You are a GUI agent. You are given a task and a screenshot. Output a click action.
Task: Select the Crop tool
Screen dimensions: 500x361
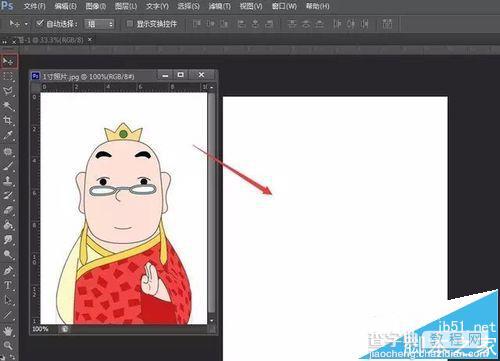click(x=8, y=120)
